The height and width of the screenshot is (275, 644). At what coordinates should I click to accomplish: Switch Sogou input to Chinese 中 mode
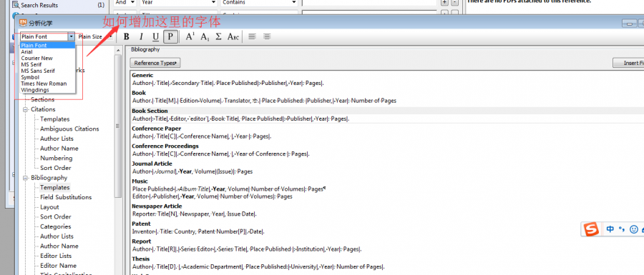610,229
